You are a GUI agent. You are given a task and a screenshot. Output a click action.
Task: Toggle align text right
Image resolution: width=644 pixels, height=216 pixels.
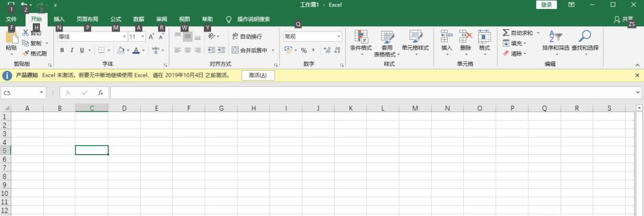pyautogui.click(x=197, y=51)
